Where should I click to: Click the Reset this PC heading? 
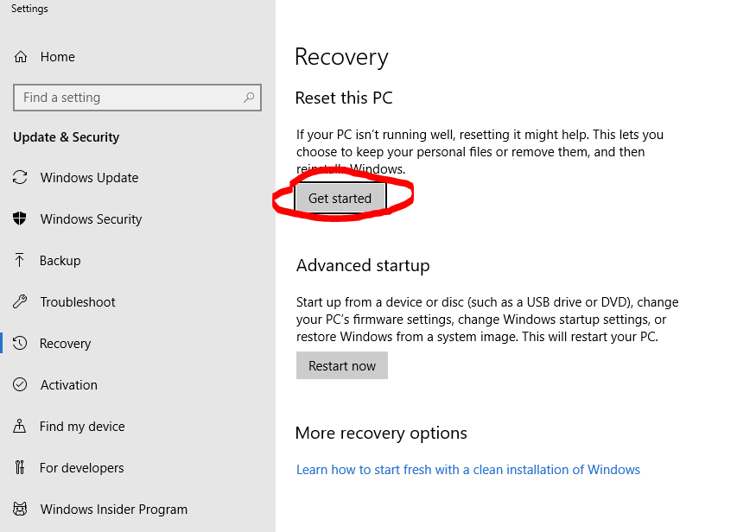[x=344, y=98]
